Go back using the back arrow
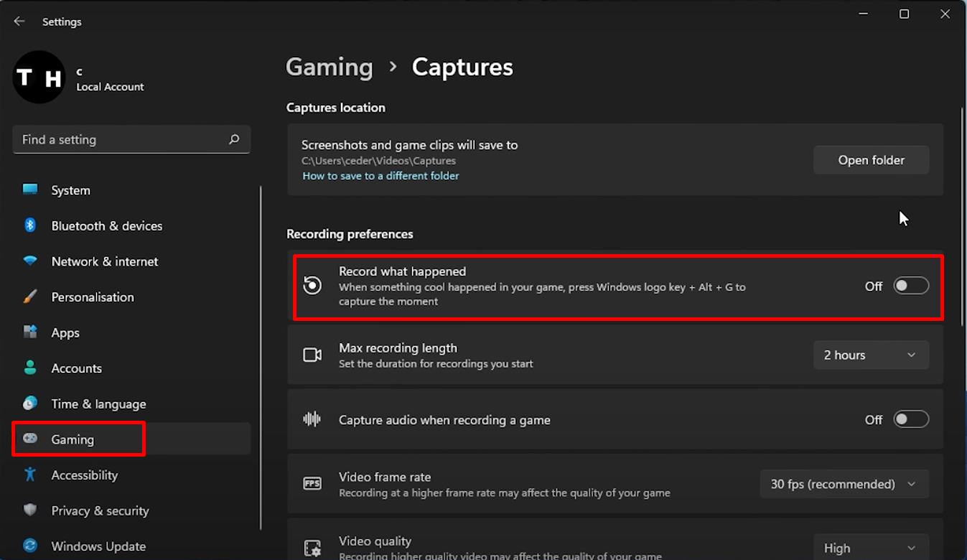967x560 pixels. (19, 21)
